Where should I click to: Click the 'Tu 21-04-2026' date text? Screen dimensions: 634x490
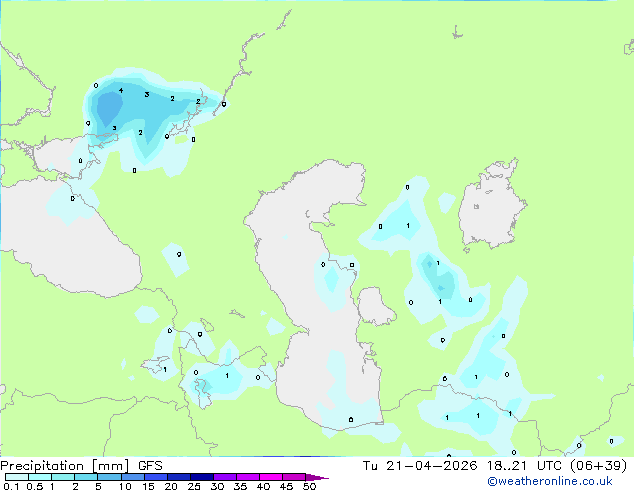coord(420,466)
